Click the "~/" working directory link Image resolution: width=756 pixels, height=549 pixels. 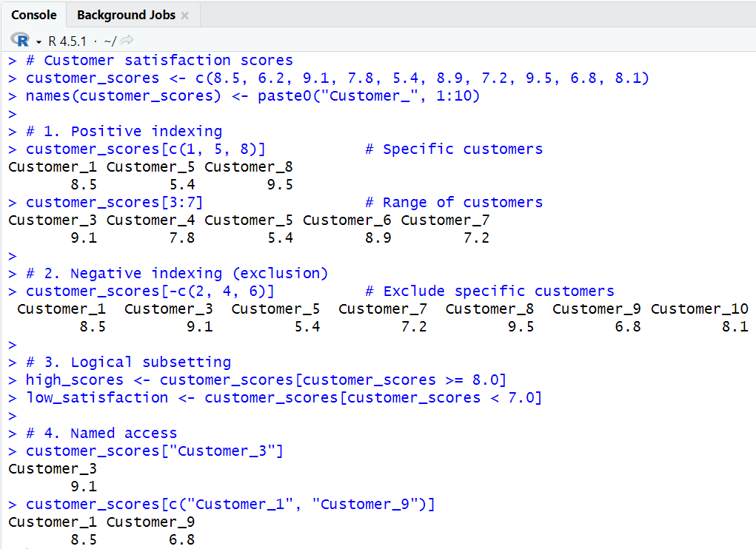[x=109, y=41]
